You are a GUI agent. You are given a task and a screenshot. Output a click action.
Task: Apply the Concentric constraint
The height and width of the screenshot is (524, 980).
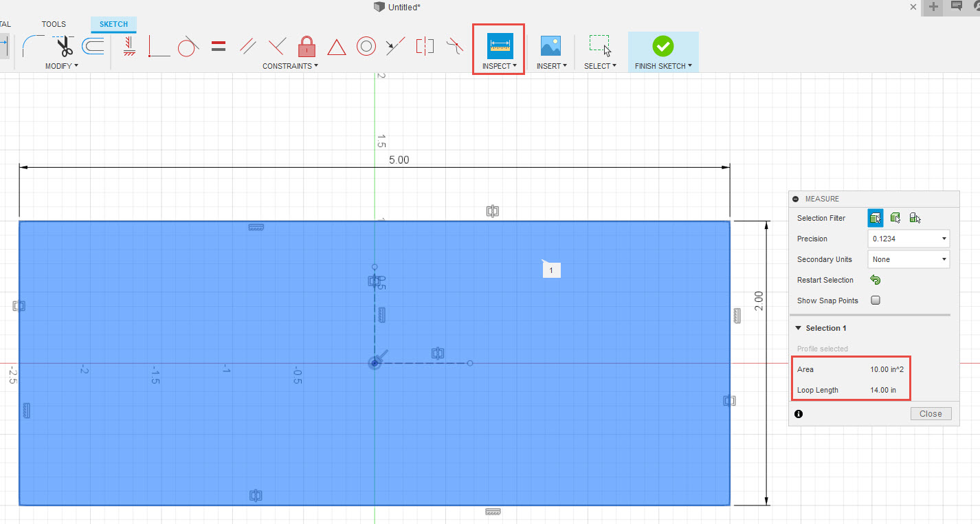pyautogui.click(x=366, y=46)
